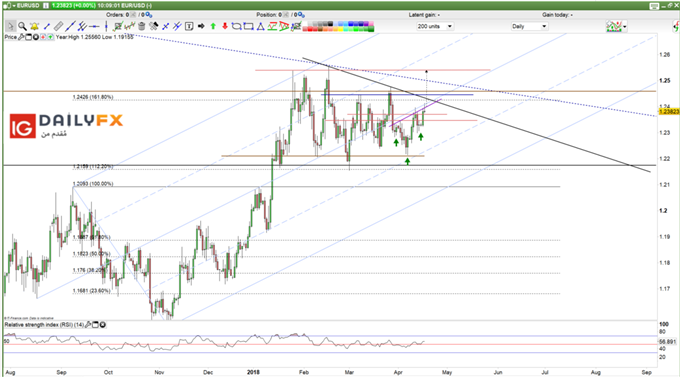Image resolution: width=680 pixels, height=377 pixels.
Task: Click the monitor icon in title bar
Action: (x=654, y=6)
